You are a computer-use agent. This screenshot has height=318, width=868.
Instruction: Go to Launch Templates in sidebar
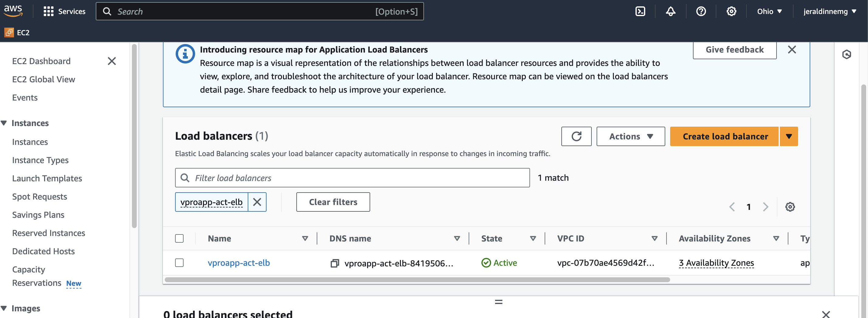[47, 178]
